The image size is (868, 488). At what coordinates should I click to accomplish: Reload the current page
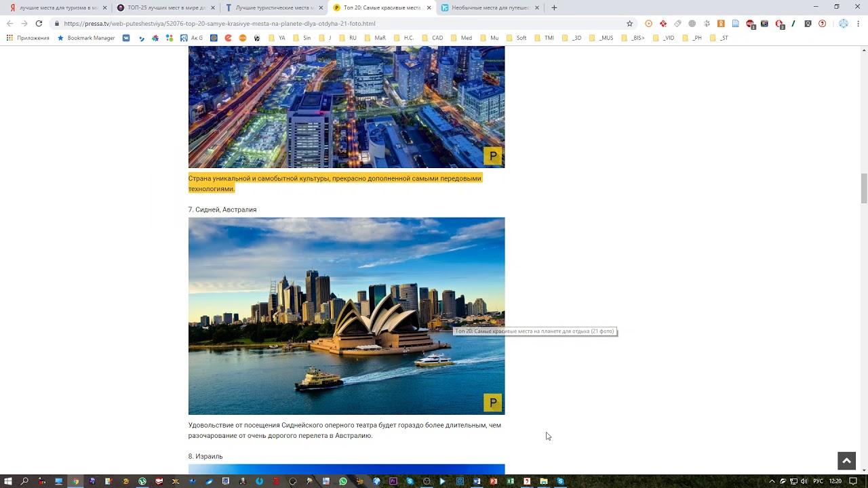pyautogui.click(x=39, y=23)
